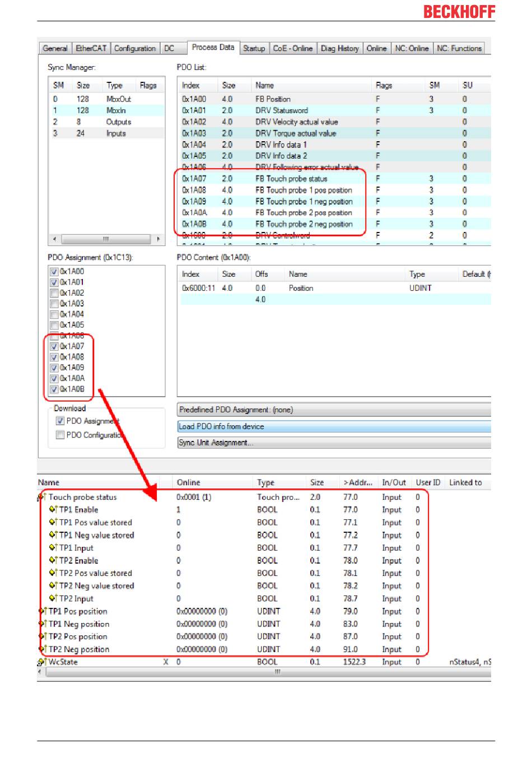The width and height of the screenshot is (532, 767).
Task: Switch to the General tab
Action: click(x=55, y=48)
